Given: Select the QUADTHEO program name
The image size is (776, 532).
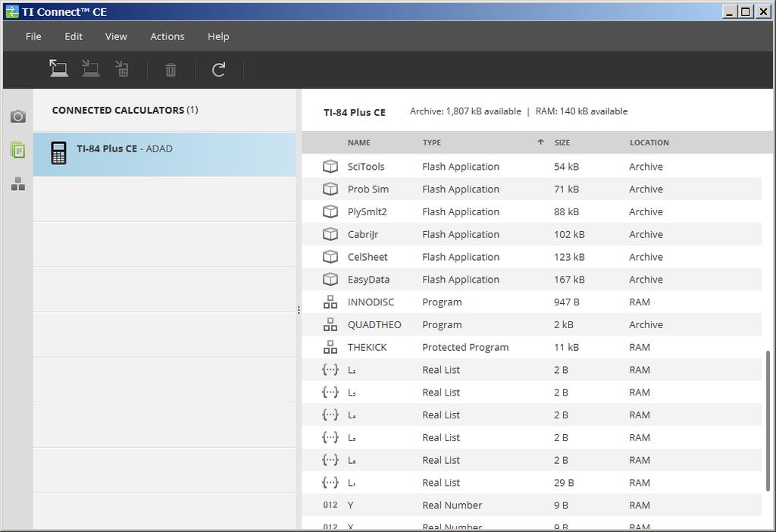Looking at the screenshot, I should point(374,324).
